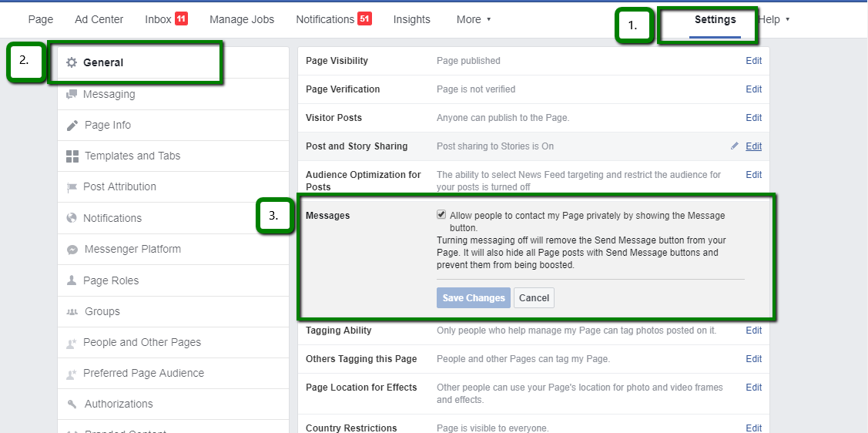Click the Tagging Ability row label
Screen dimensions: 868x433
point(339,331)
